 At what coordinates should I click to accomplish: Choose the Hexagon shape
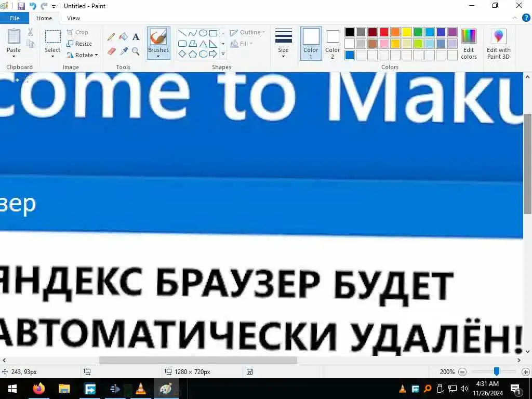[203, 54]
